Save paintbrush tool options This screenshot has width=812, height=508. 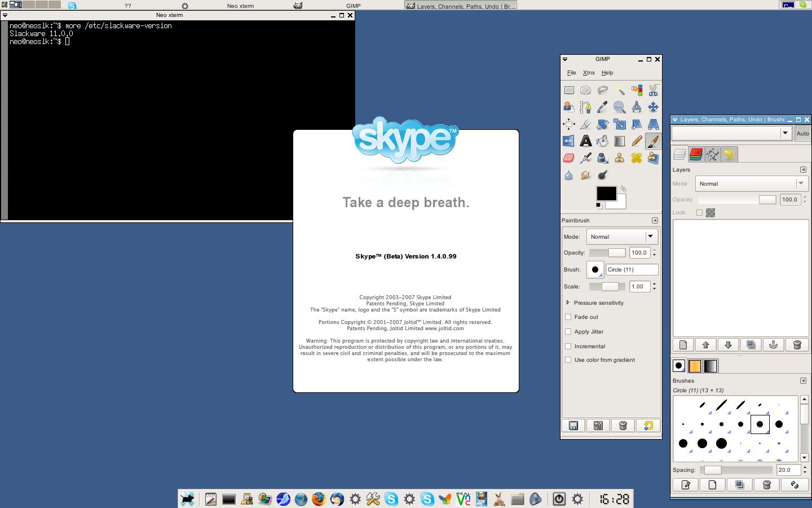pyautogui.click(x=573, y=426)
